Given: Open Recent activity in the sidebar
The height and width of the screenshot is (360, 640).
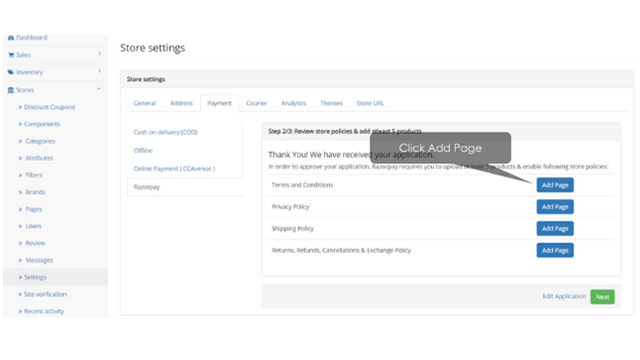Looking at the screenshot, I should pos(44,311).
